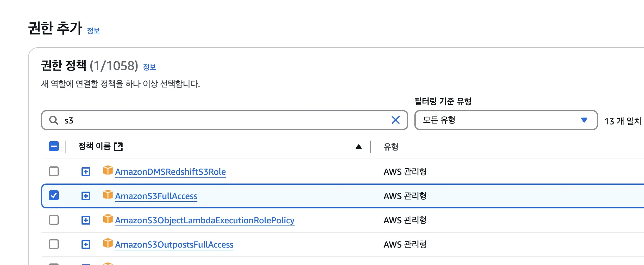
Task: Click the sort arrow in 정책 이름 column
Action: coord(358,147)
